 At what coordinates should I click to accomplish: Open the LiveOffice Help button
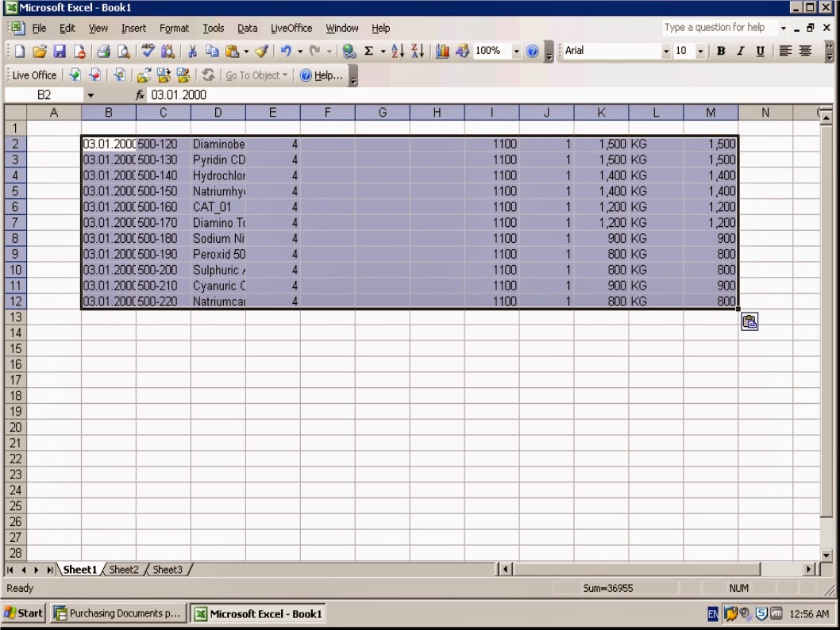(321, 75)
